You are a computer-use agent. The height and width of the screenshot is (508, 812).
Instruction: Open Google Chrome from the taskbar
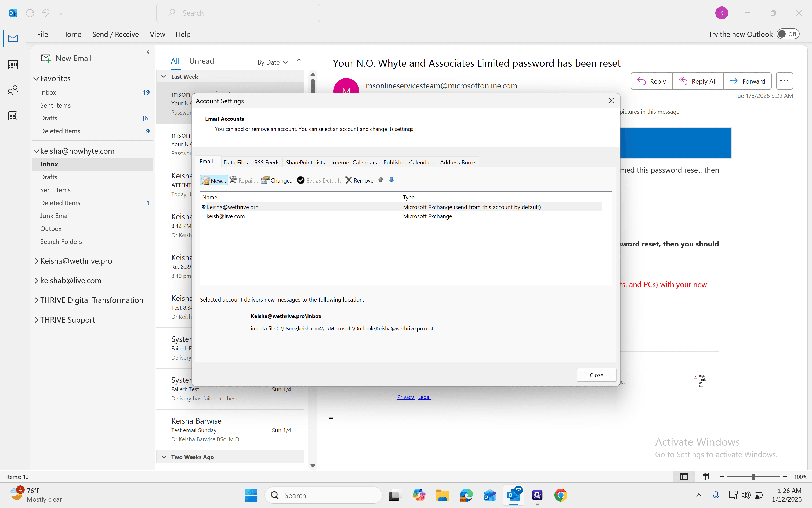(561, 495)
